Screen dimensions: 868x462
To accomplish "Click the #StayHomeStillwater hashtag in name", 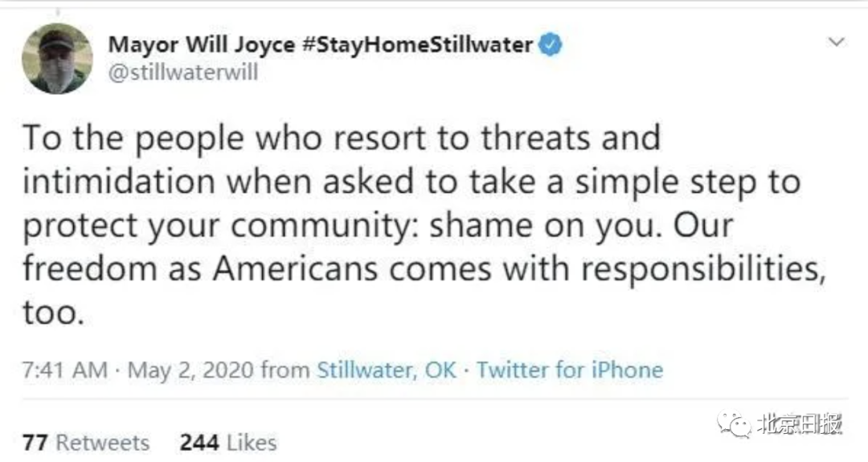I will point(417,44).
